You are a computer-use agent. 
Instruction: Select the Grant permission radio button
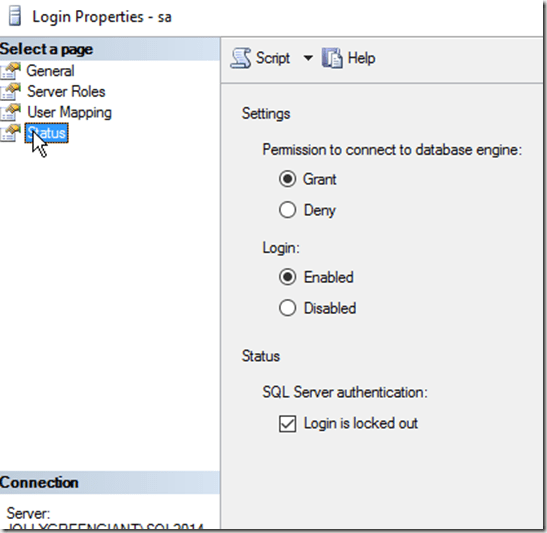[287, 179]
